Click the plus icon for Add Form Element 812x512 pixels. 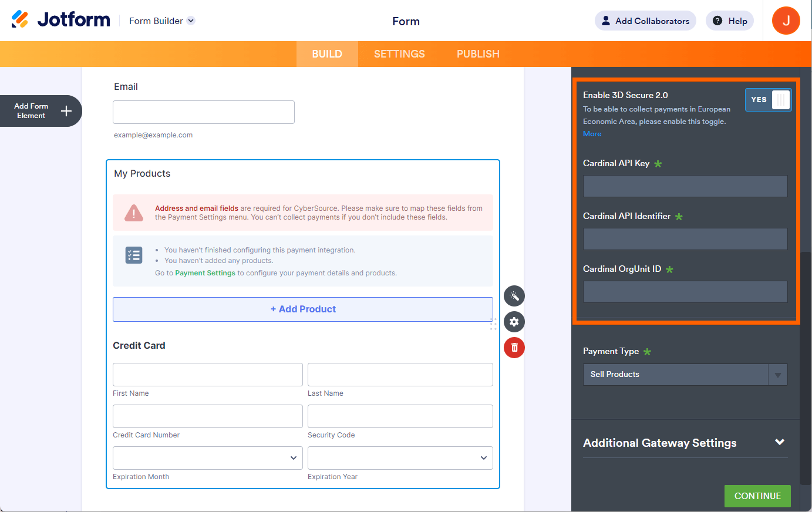click(66, 111)
